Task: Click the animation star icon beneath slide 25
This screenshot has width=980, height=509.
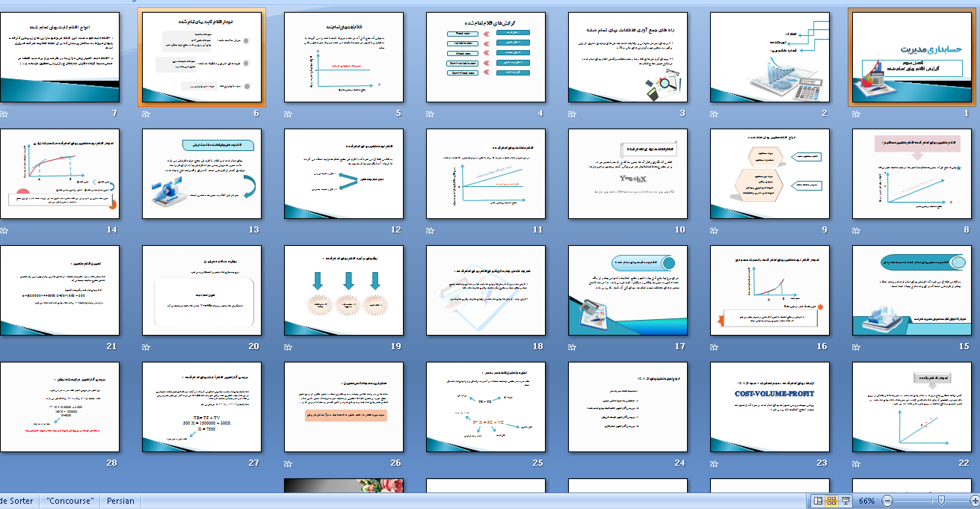Action: [431, 463]
